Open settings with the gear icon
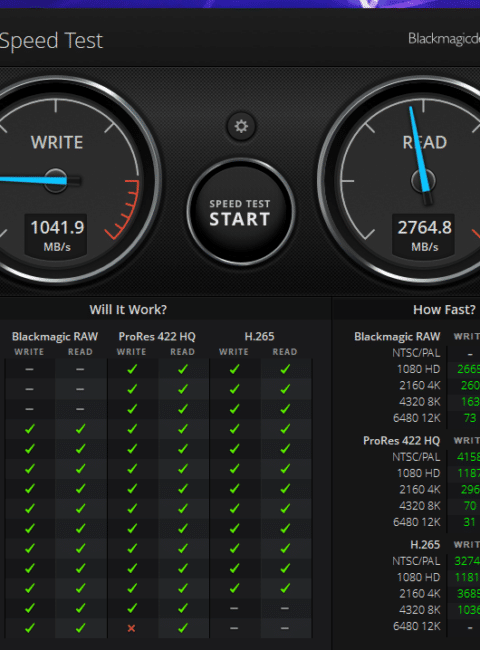The width and height of the screenshot is (480, 650). pyautogui.click(x=241, y=126)
